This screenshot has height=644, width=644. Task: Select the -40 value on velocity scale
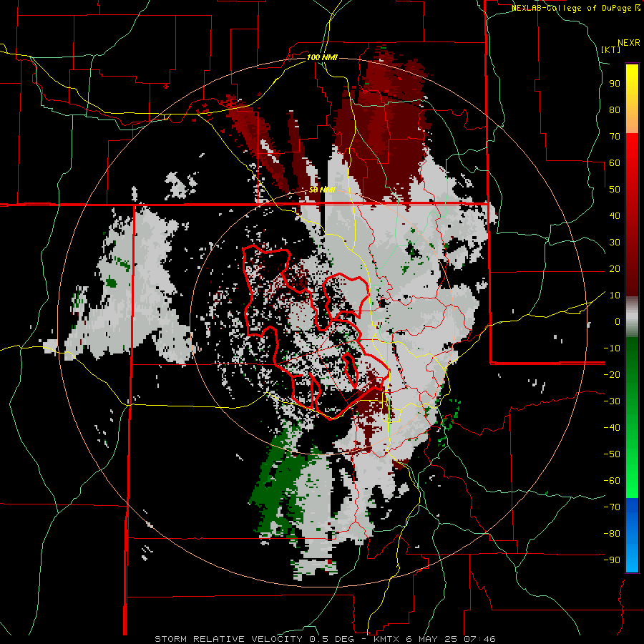[x=612, y=428]
